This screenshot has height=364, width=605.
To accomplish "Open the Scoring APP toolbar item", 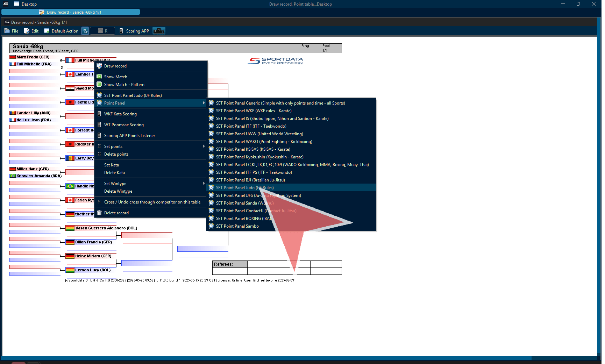I will (x=134, y=31).
